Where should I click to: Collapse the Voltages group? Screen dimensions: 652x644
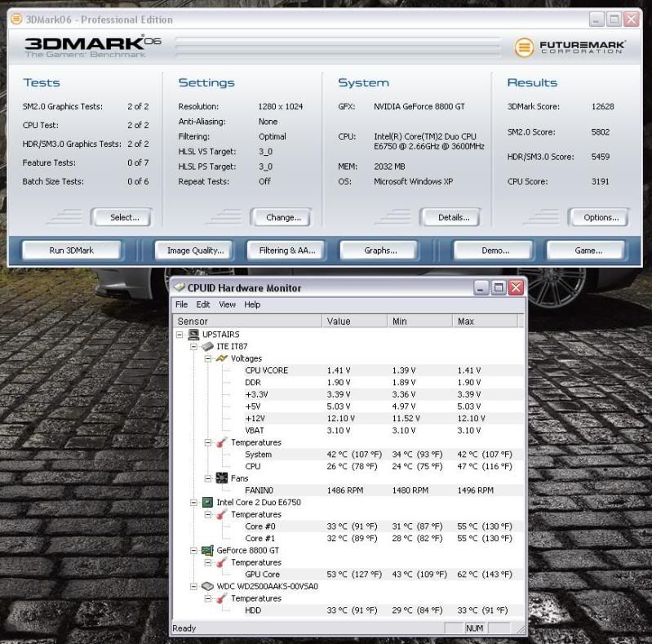tap(208, 358)
